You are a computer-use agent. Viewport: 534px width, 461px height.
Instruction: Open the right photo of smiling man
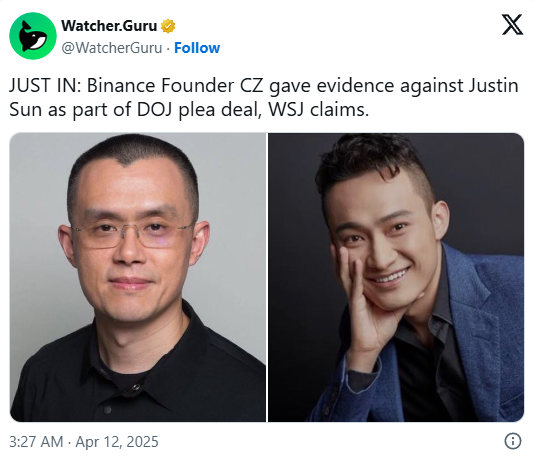pyautogui.click(x=396, y=277)
